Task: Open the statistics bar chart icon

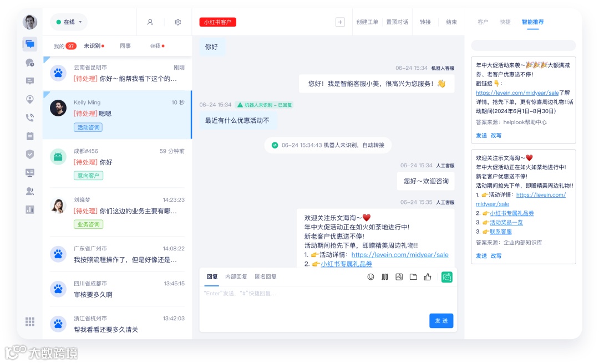Action: [30, 209]
